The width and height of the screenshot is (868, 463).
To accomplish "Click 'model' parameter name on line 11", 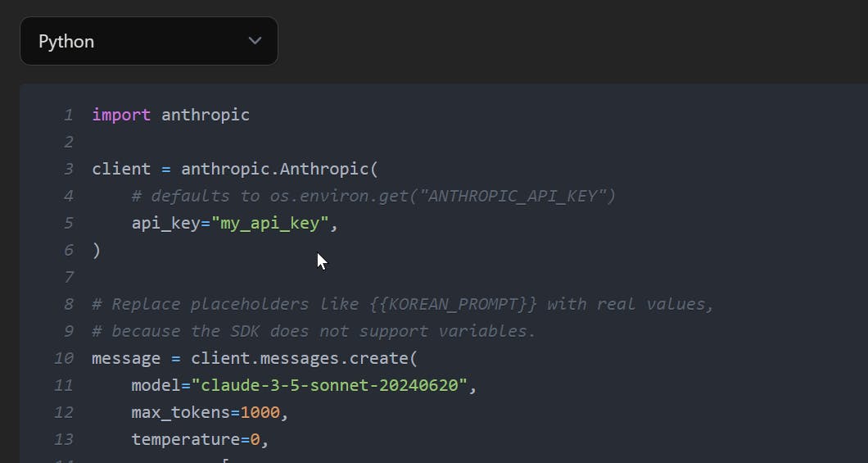I will (x=156, y=385).
